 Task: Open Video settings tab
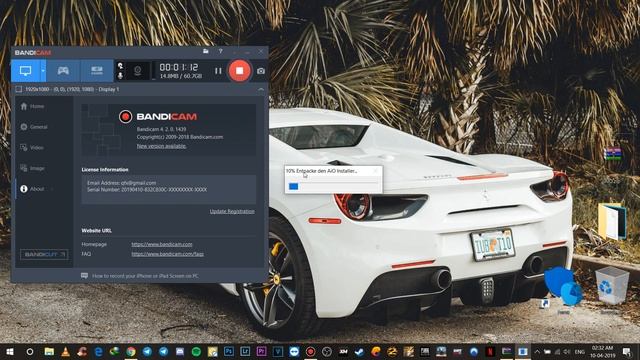pyautogui.click(x=32, y=147)
